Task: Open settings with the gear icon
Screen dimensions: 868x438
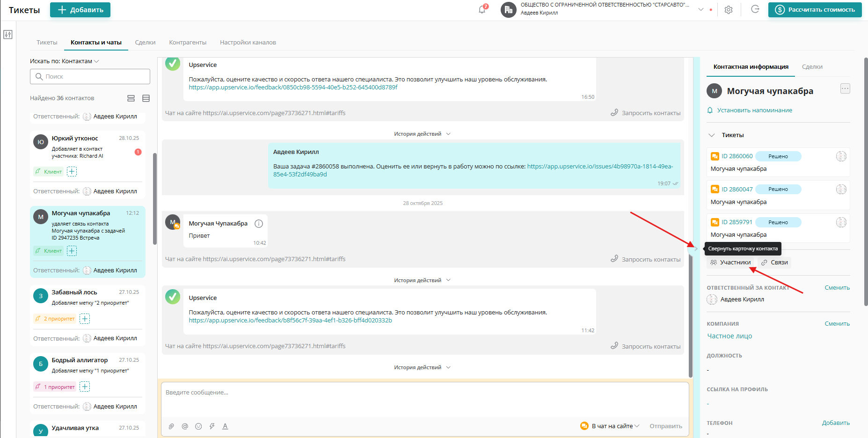Action: coord(728,9)
